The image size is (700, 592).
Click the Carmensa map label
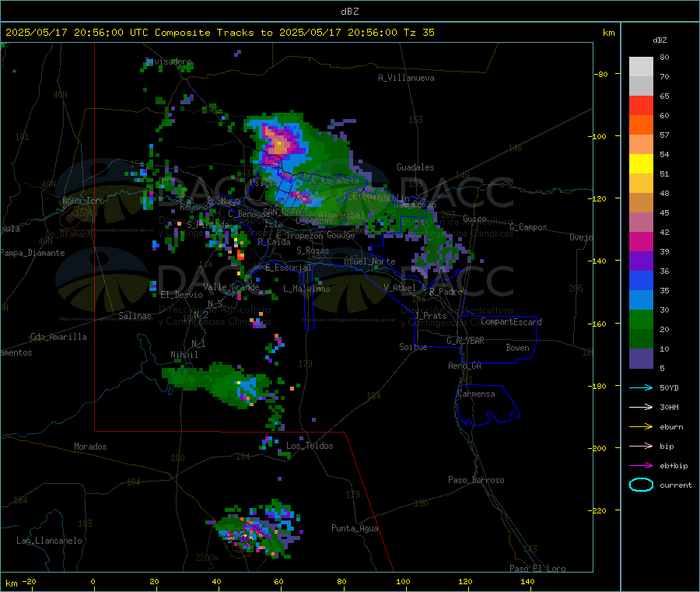[476, 394]
